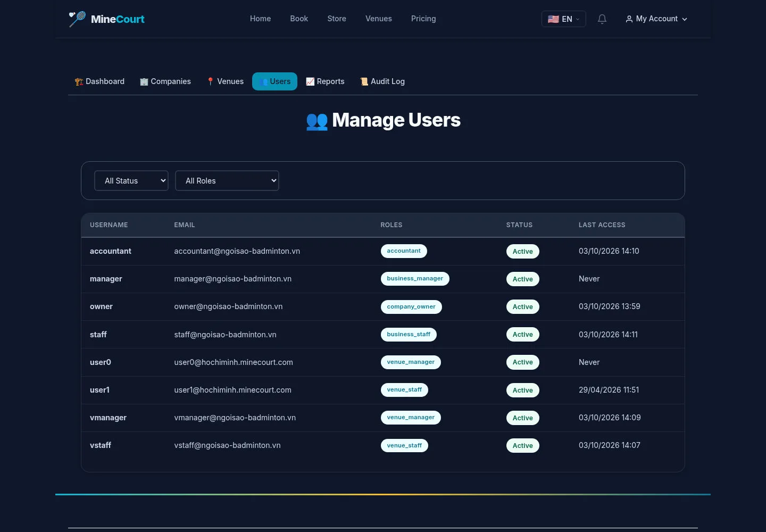This screenshot has width=766, height=532.
Task: Click the MineCourt racket logo icon
Action: pos(77,19)
